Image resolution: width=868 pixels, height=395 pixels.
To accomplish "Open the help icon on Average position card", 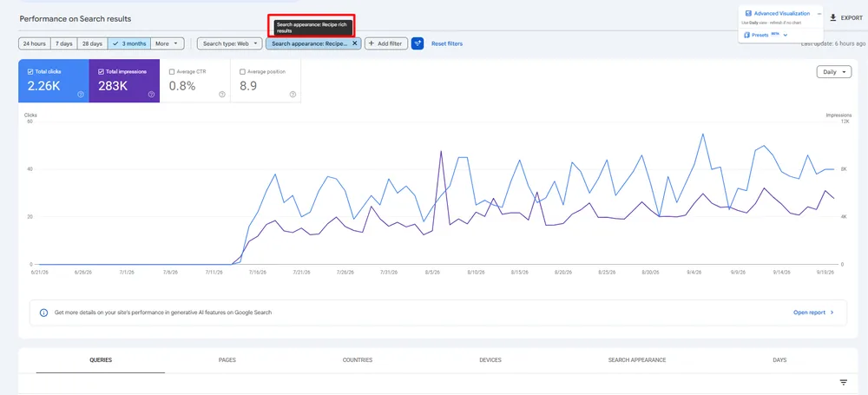I will 293,94.
